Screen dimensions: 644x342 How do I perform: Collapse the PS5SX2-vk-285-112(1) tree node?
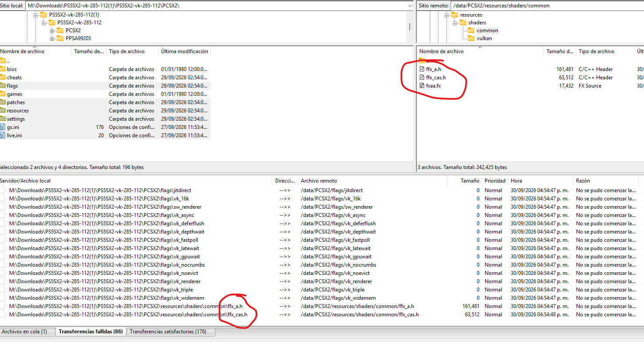click(35, 15)
